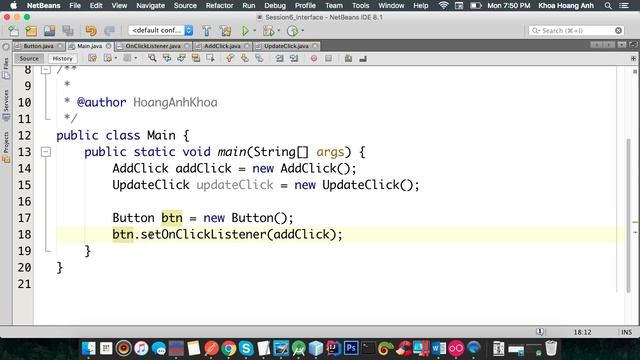Screen dimensions: 640x360
Task: Open Chrome from the Dock
Action: click(229, 349)
